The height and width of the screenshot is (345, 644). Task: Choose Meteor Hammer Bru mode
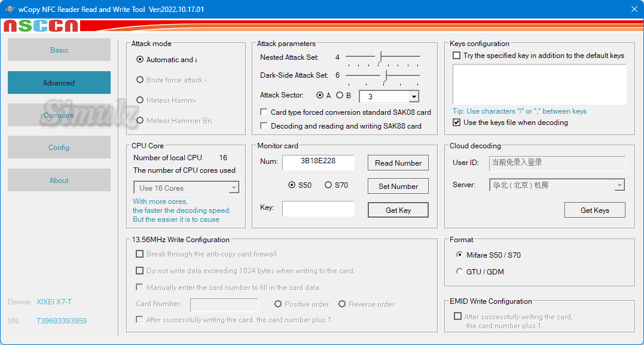140,120
